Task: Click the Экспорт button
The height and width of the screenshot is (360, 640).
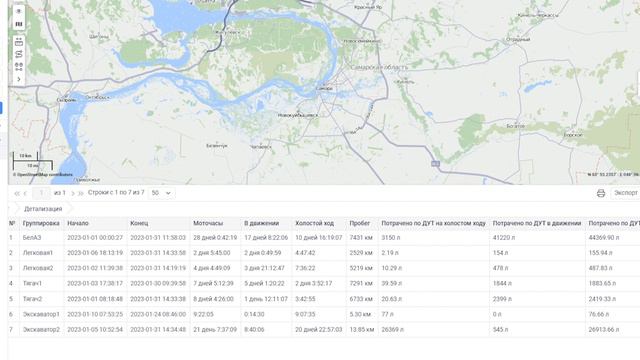Action: pyautogui.click(x=626, y=193)
